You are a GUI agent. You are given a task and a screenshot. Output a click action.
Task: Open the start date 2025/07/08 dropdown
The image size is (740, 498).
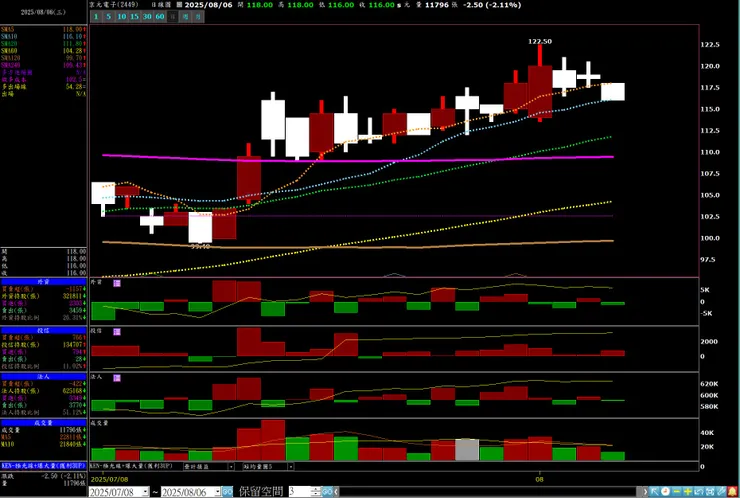click(x=145, y=492)
